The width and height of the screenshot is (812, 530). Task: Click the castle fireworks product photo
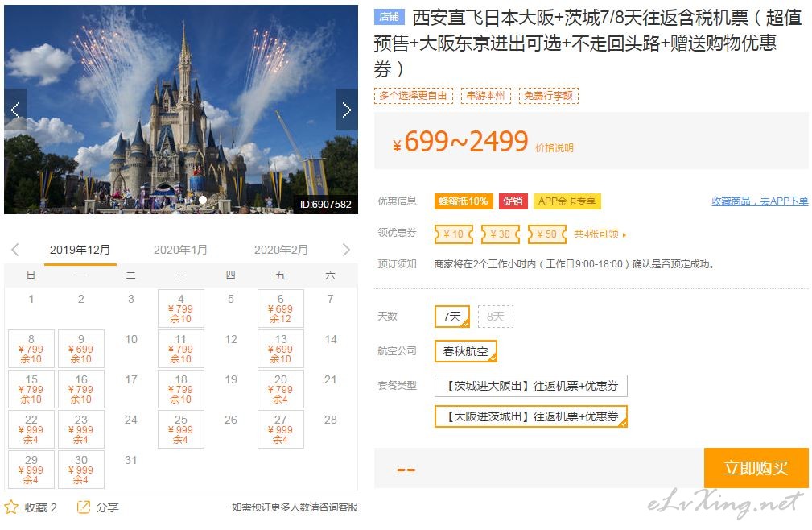pos(181,110)
